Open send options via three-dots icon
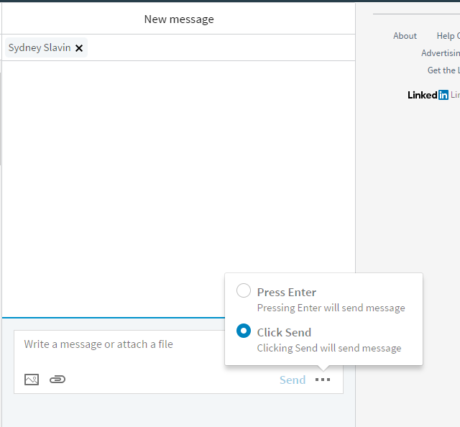 [x=322, y=379]
